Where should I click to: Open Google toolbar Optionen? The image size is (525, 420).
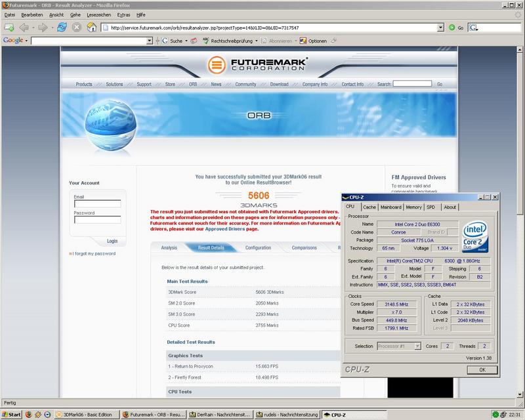[x=313, y=41]
